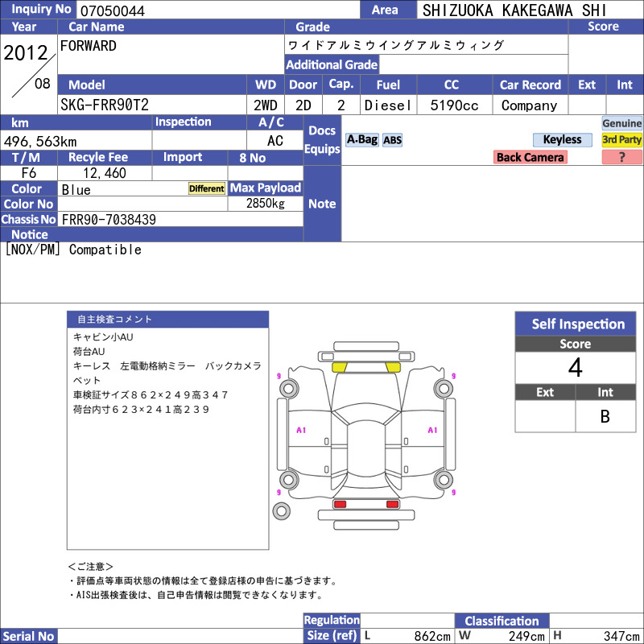Click the 2D door value
The image size is (644, 644).
pos(303,105)
